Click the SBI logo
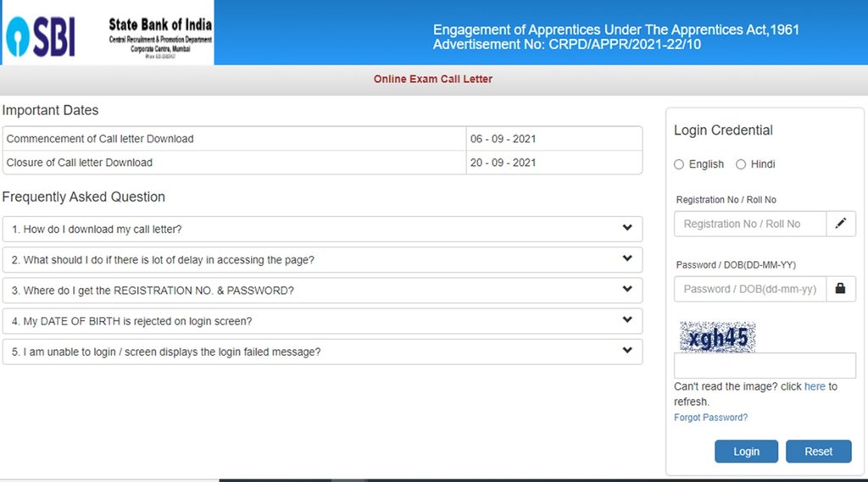The width and height of the screenshot is (868, 482). coord(41,36)
